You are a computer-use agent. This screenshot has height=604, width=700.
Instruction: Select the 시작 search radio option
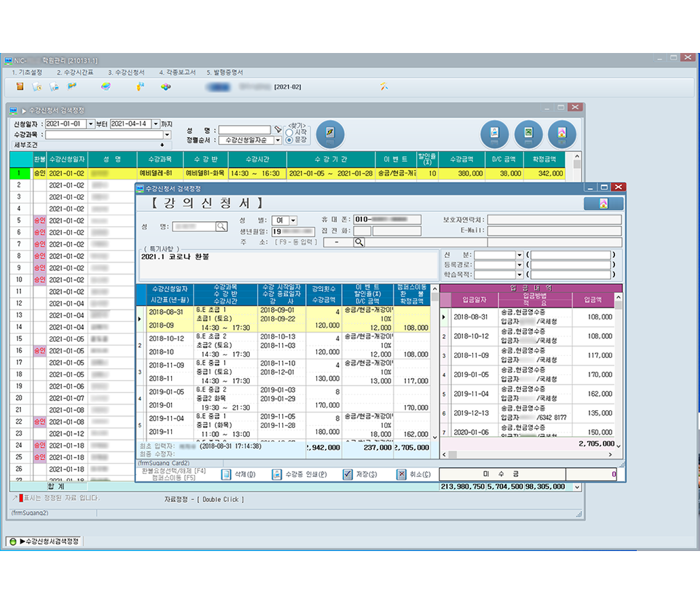[290, 132]
